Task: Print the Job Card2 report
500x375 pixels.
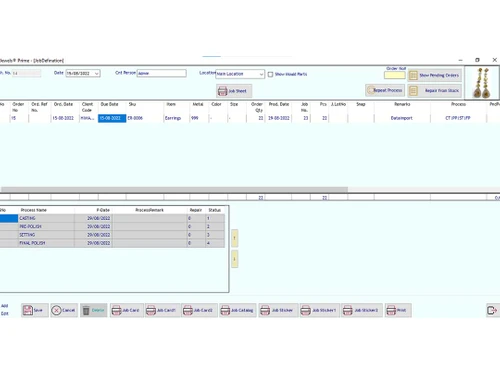Action: point(199,310)
